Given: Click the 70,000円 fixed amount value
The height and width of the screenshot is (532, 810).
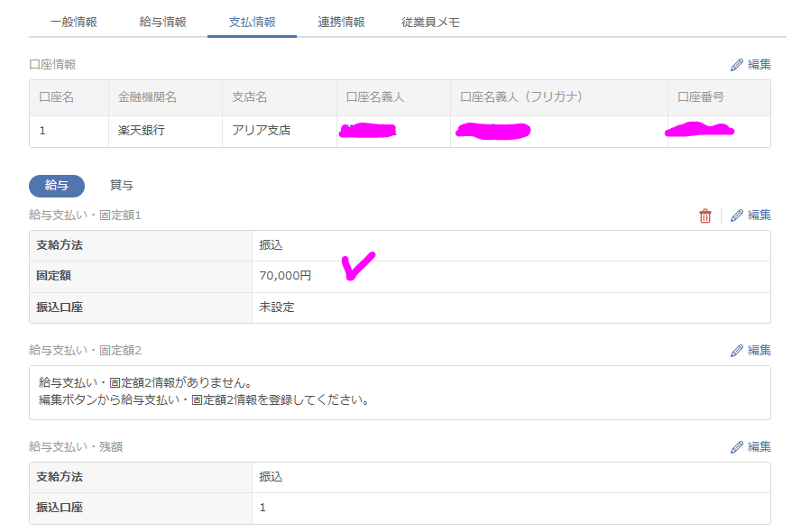Looking at the screenshot, I should coord(285,276).
